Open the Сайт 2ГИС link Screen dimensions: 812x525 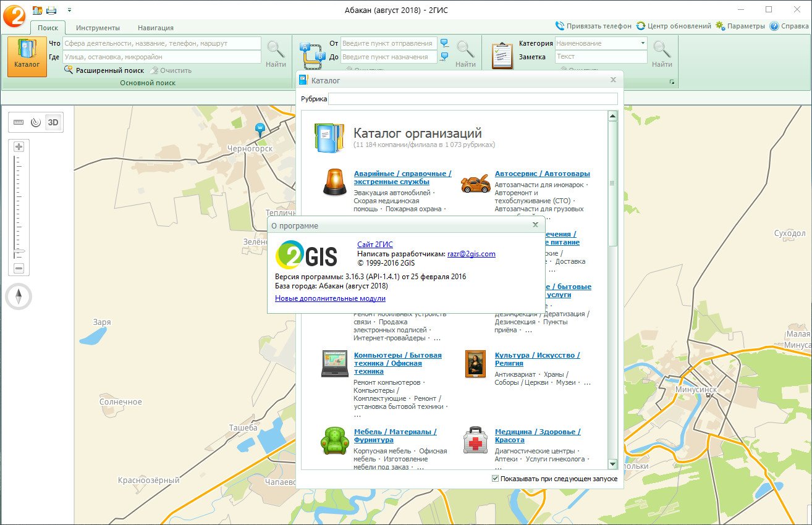coord(374,245)
